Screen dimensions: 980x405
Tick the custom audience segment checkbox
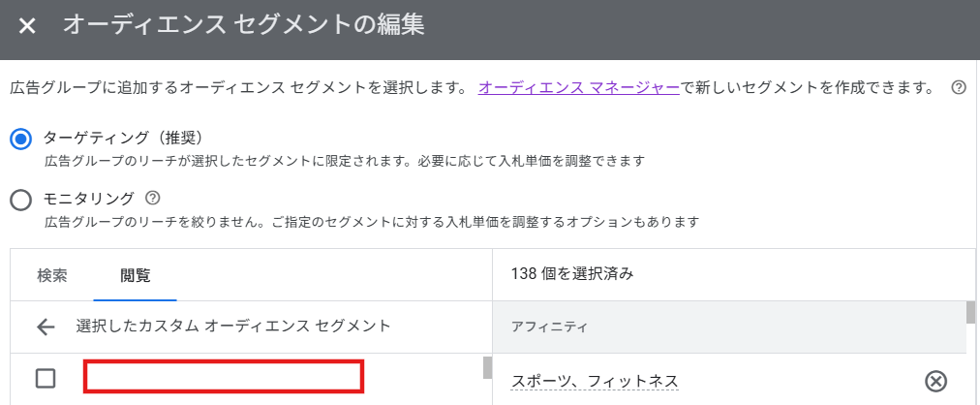[46, 379]
